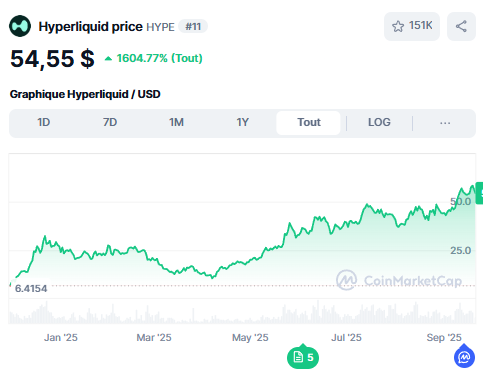Select the Tout chart range

tap(309, 123)
